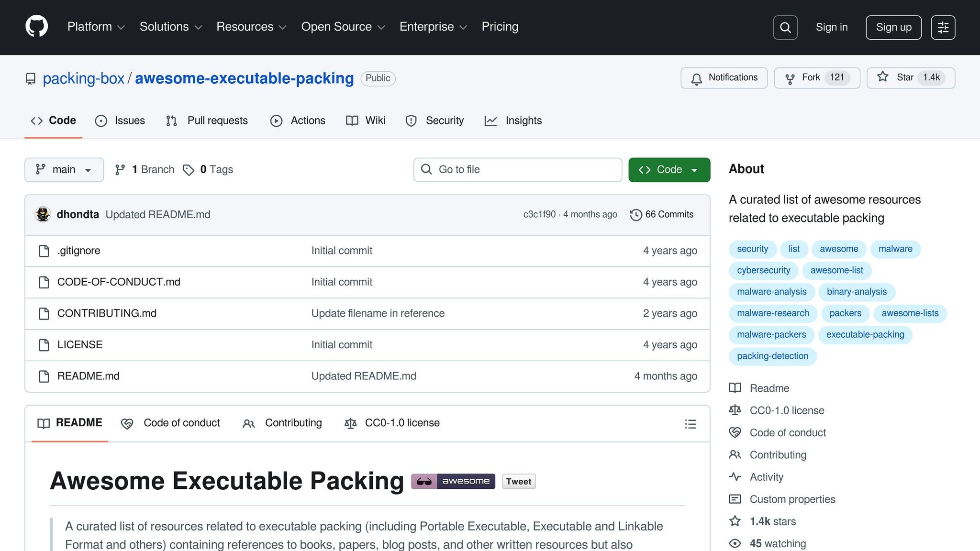Screen dimensions: 980x551
Task: Open the green Code dropdown
Action: 669,170
